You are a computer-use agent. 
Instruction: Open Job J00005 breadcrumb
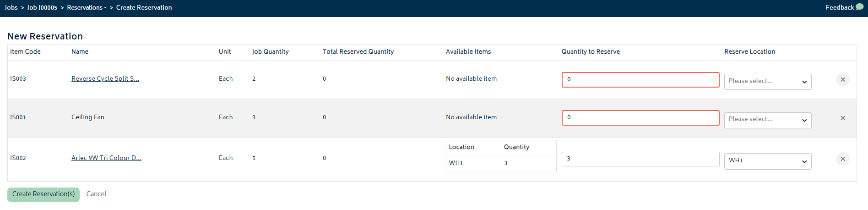[42, 7]
